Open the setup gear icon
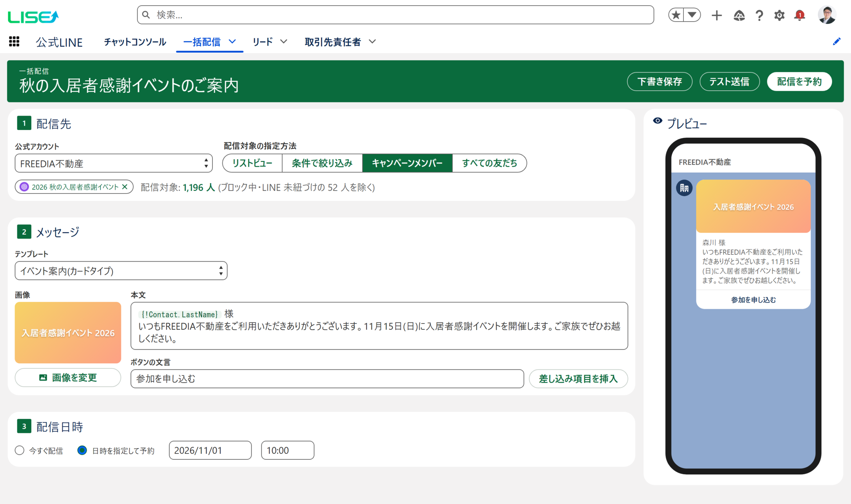The height and width of the screenshot is (504, 851). (779, 15)
